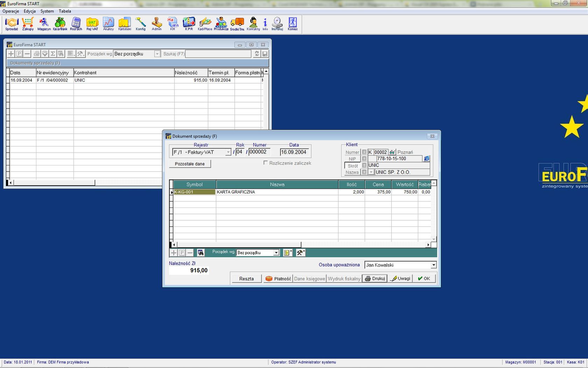Click the KARTA GRAFICZNA name cell
The width and height of the screenshot is (588, 368).
pos(277,192)
